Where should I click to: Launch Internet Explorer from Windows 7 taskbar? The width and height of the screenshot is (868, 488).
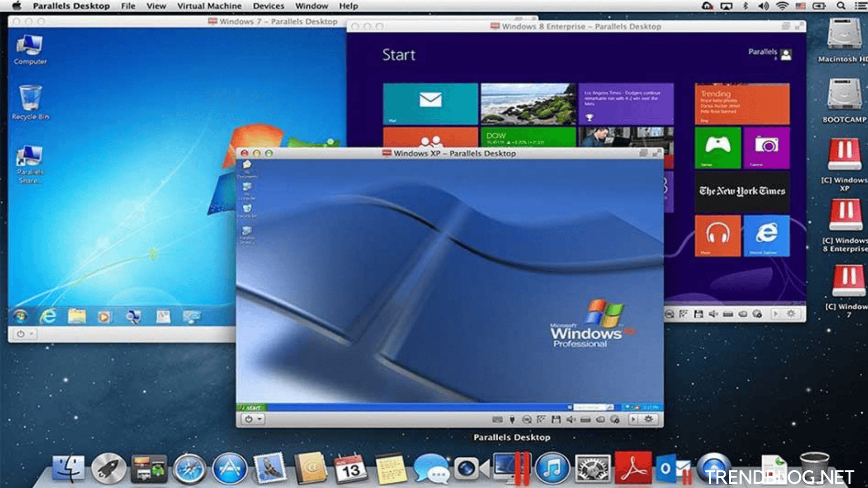click(48, 316)
